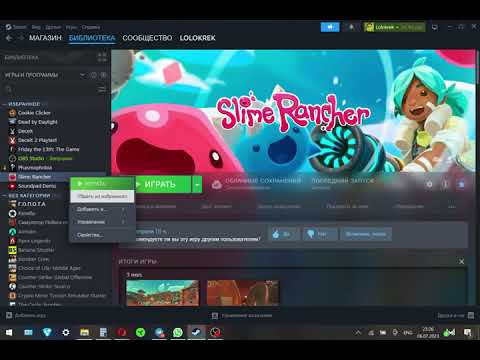Screen dimensions: 480x360
Task: Toggle the favorite star icon
Action: click(461, 184)
